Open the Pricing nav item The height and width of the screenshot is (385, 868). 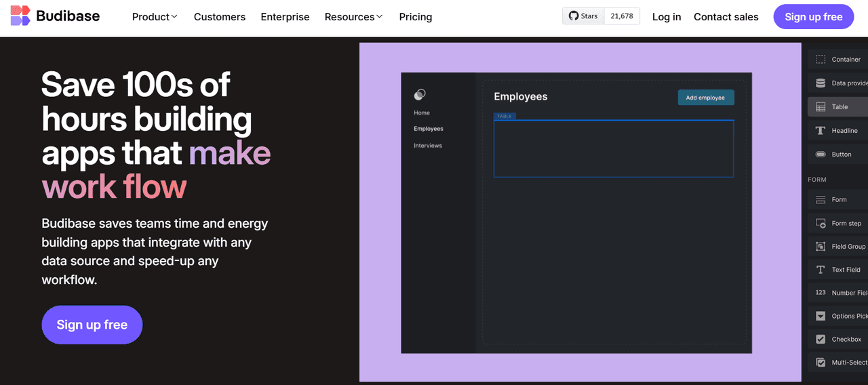click(416, 17)
